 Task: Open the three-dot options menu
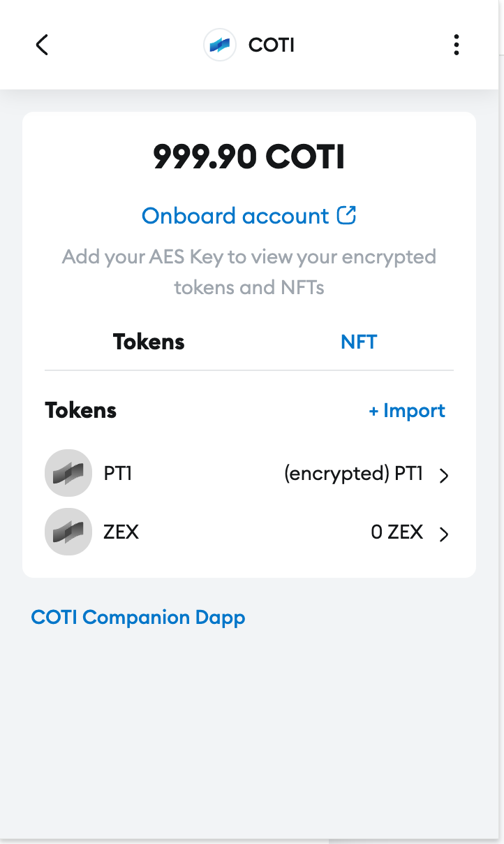(456, 45)
